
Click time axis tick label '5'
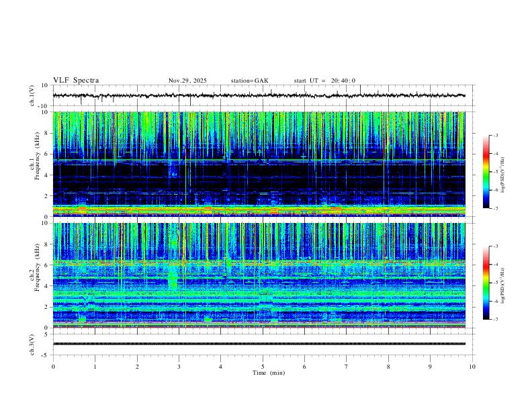(x=263, y=367)
